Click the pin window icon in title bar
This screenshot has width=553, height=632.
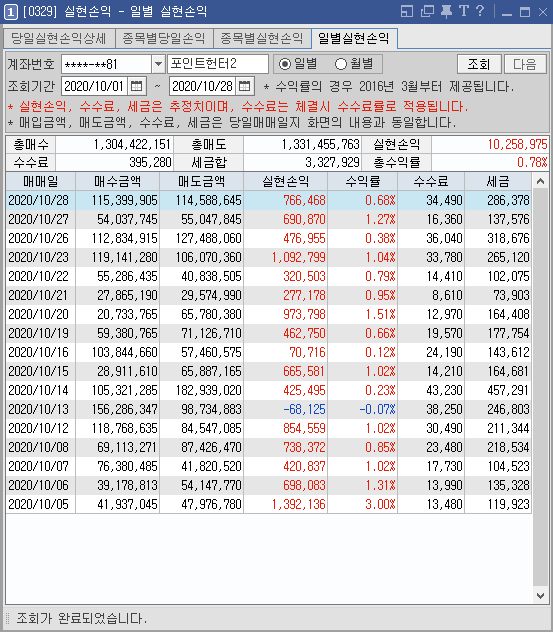tap(446, 11)
